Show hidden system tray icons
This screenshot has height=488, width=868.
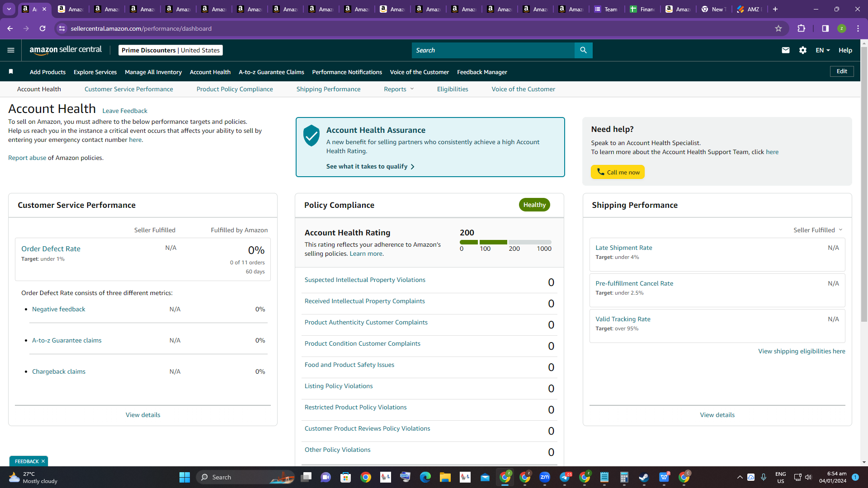coord(740,477)
